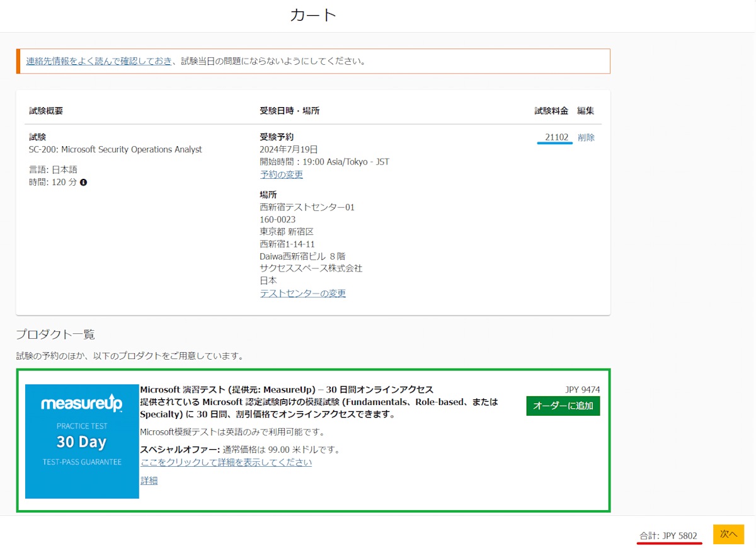756x548 pixels.
Task: Click the 予約の変更 link
Action: tap(282, 174)
